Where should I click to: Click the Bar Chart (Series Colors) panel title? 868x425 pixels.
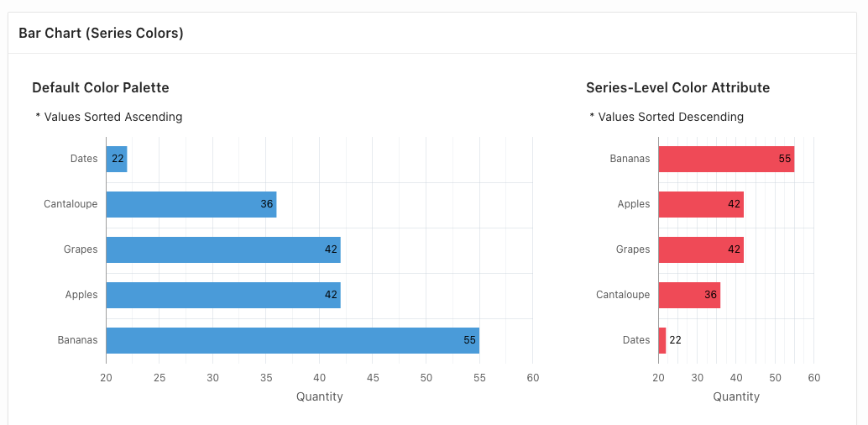(101, 34)
